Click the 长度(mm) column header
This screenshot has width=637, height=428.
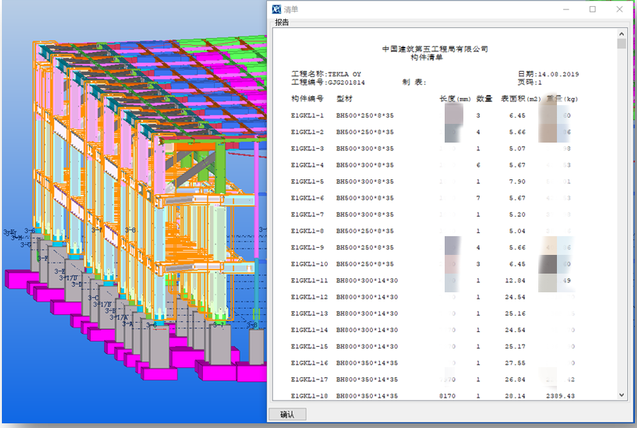[x=455, y=99]
